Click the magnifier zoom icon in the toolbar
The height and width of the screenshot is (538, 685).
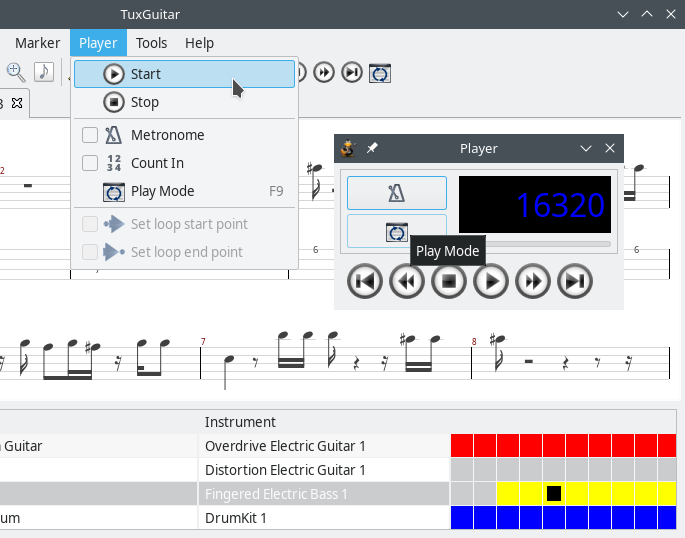(16, 72)
